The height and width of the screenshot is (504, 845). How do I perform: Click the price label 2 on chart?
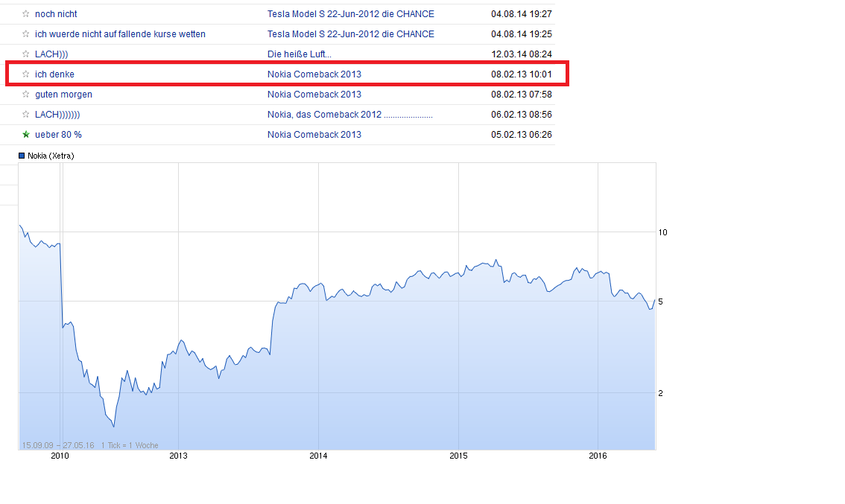(x=661, y=393)
